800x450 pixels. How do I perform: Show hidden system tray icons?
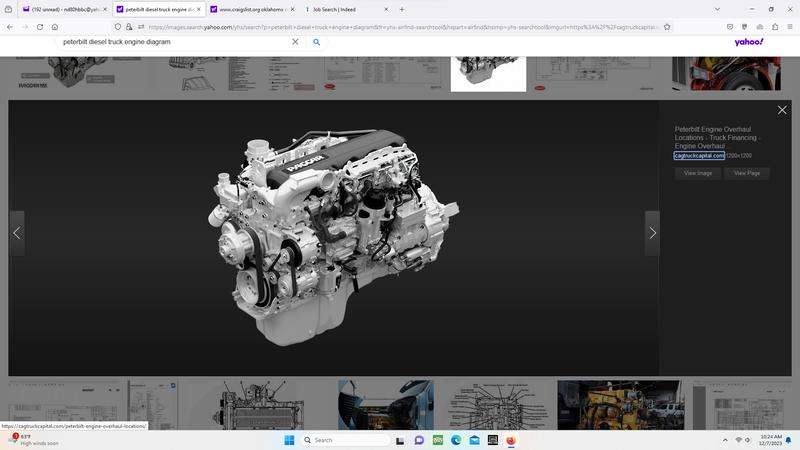coord(725,440)
